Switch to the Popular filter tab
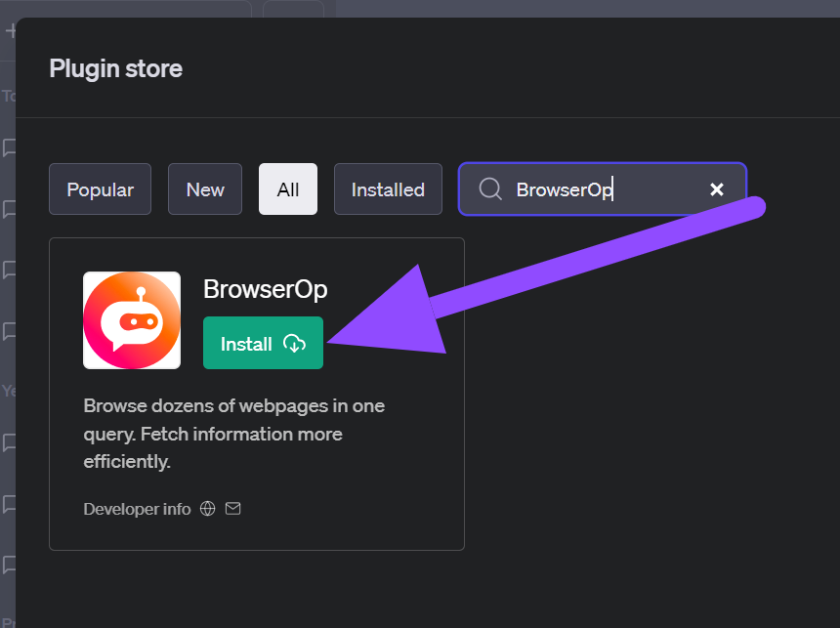Screen dimensions: 840x628 click(x=100, y=189)
